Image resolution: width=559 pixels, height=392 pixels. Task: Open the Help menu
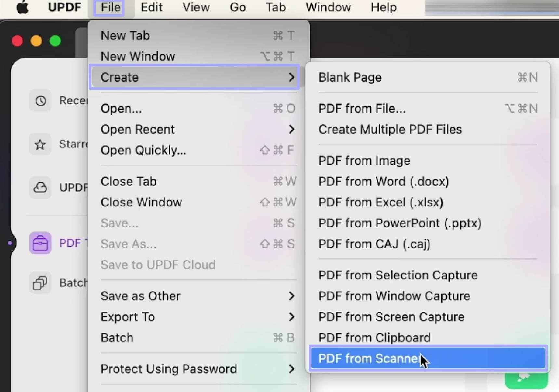[383, 7]
